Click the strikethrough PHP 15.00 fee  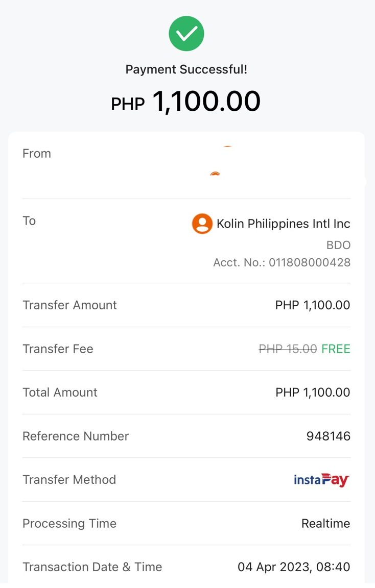[288, 349]
